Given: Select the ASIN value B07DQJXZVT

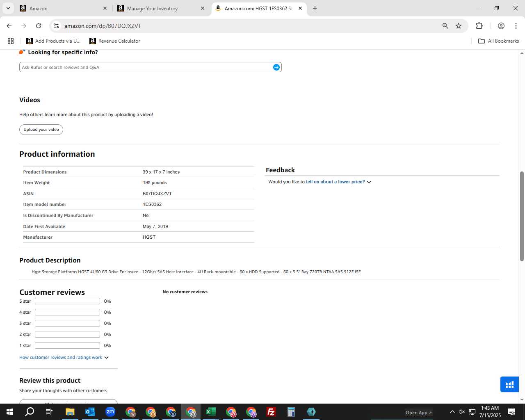Looking at the screenshot, I should [x=157, y=194].
